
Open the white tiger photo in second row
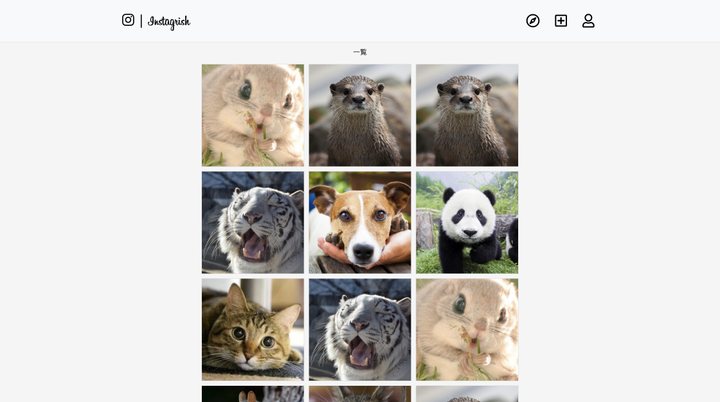(x=253, y=222)
